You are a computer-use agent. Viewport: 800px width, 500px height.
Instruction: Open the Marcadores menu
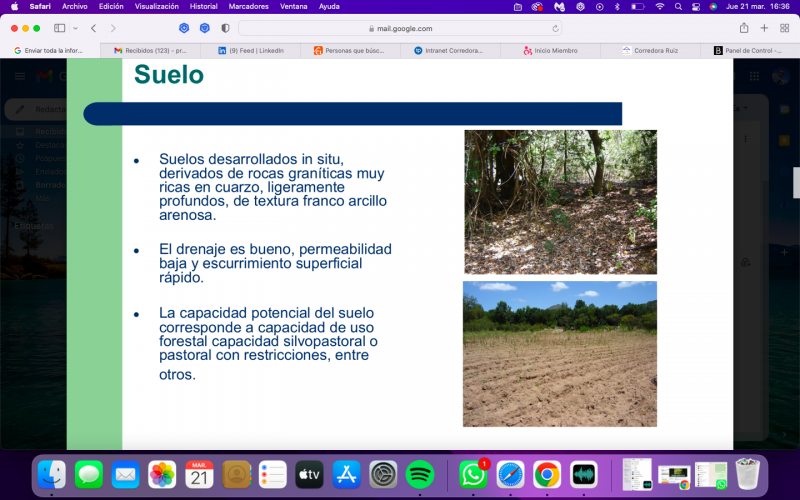point(248,7)
